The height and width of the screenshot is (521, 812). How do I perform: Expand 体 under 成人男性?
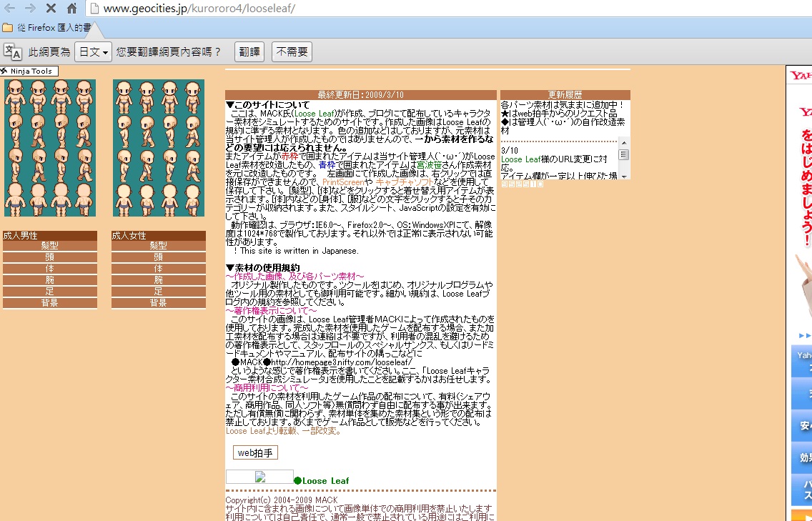tap(50, 268)
